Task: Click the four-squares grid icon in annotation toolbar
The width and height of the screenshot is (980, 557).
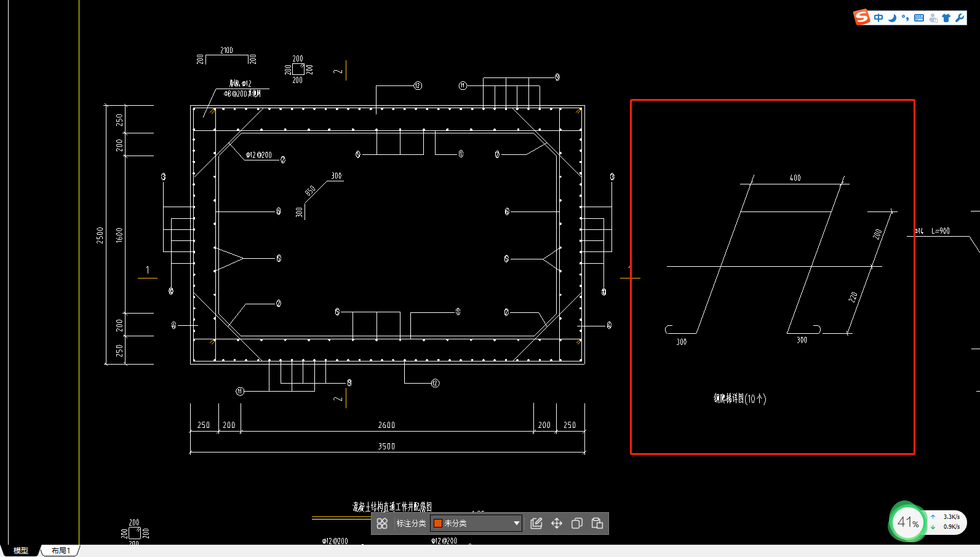Action: click(x=382, y=523)
